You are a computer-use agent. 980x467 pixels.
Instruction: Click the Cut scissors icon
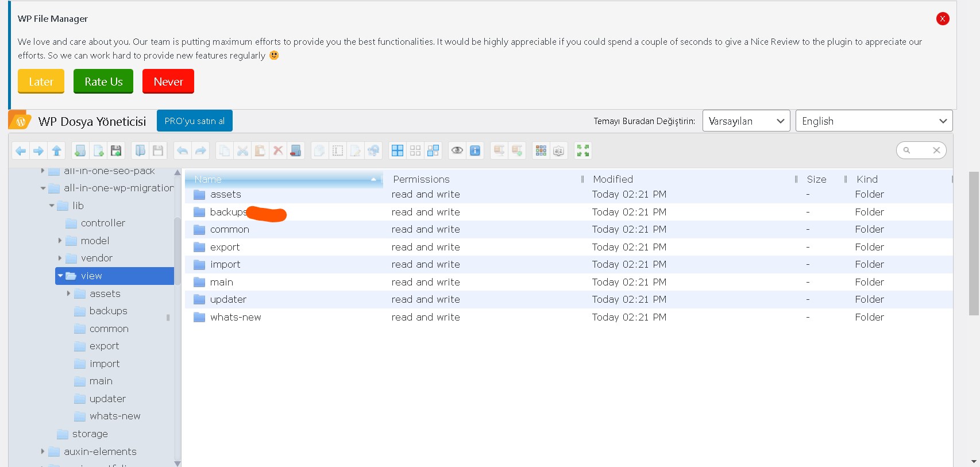pos(242,151)
